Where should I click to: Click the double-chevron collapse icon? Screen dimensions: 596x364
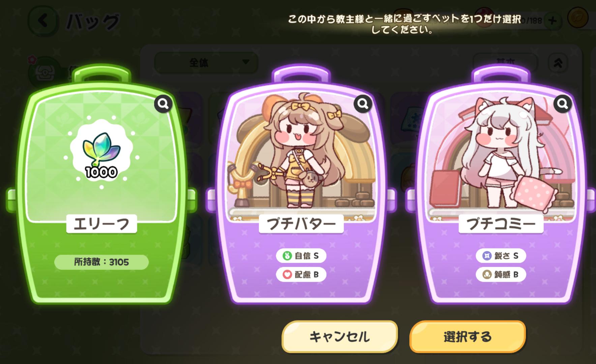click(x=558, y=63)
